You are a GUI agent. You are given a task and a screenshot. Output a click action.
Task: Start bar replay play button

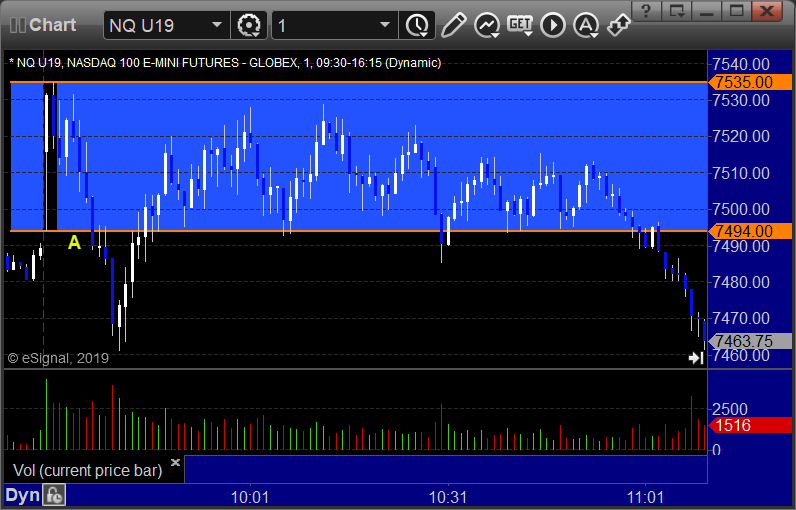click(553, 25)
